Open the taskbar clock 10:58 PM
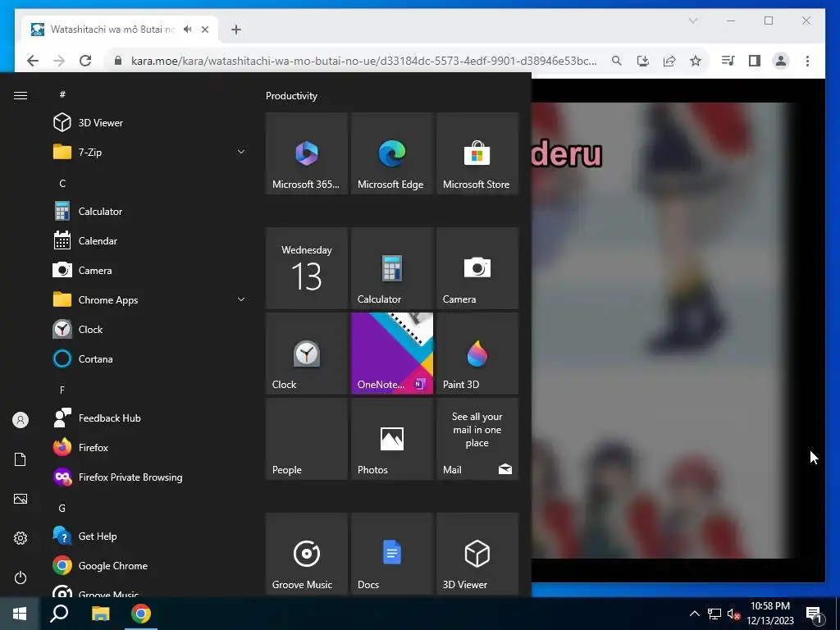840x630 pixels. [769, 614]
